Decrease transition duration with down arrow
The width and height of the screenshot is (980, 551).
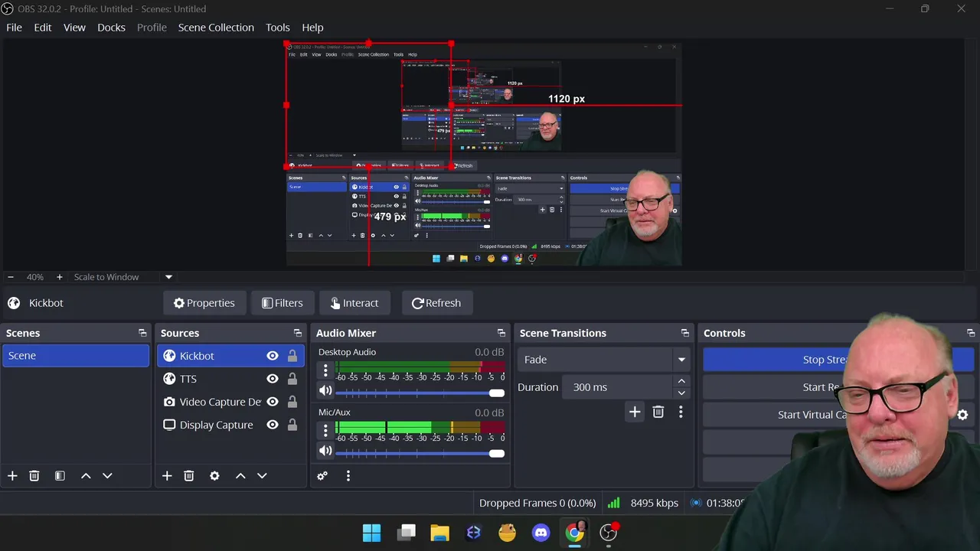tap(681, 393)
